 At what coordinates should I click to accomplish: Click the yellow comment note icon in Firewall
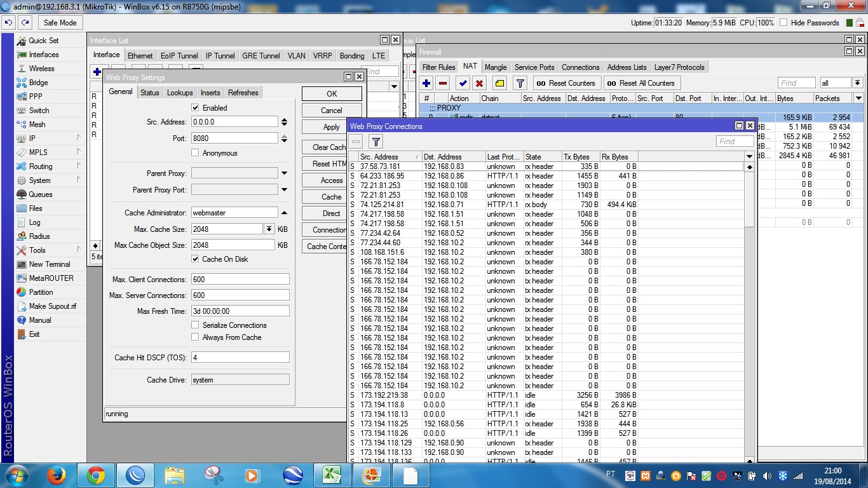[x=500, y=83]
